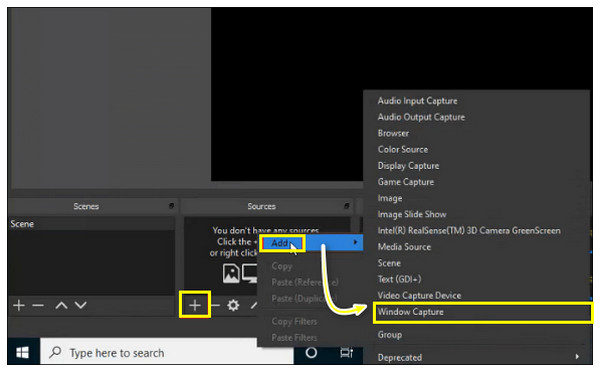600x372 pixels.
Task: Click Paste Filters in context menu
Action: 294,338
